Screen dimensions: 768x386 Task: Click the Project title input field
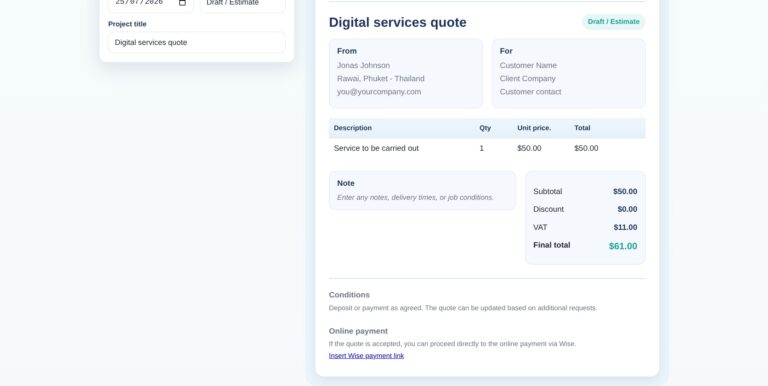pyautogui.click(x=197, y=43)
